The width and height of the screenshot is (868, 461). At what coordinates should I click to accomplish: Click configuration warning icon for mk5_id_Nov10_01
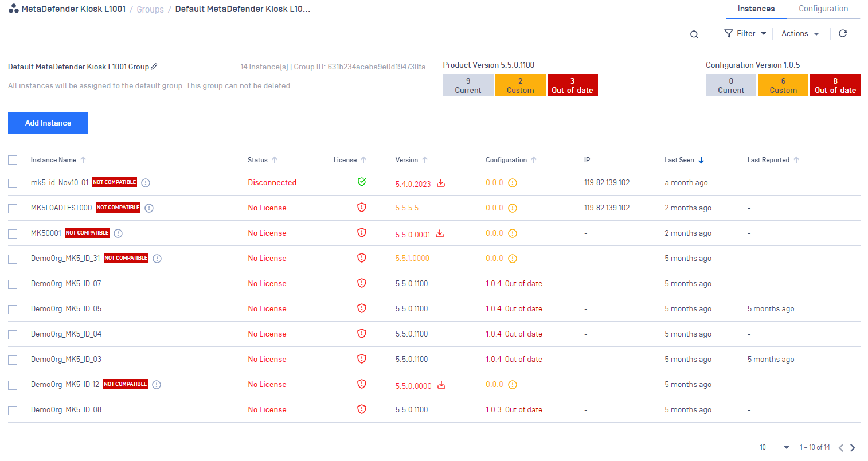click(513, 183)
